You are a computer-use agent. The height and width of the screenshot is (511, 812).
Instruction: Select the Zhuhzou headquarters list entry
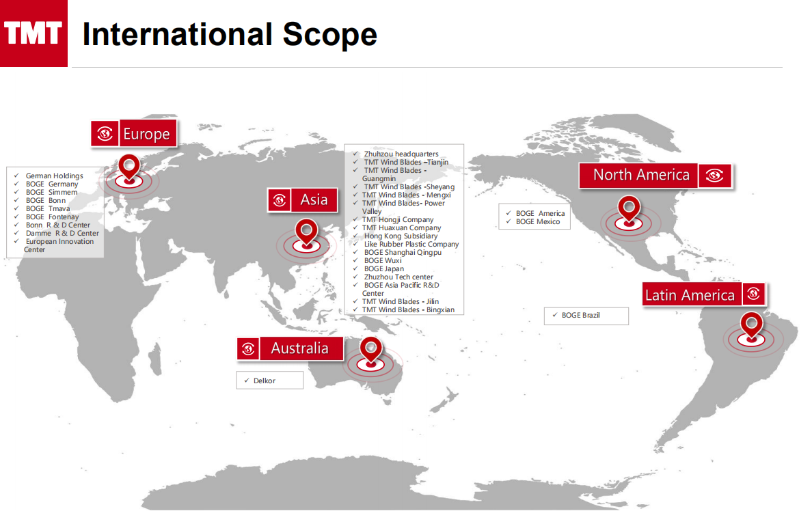tap(401, 154)
